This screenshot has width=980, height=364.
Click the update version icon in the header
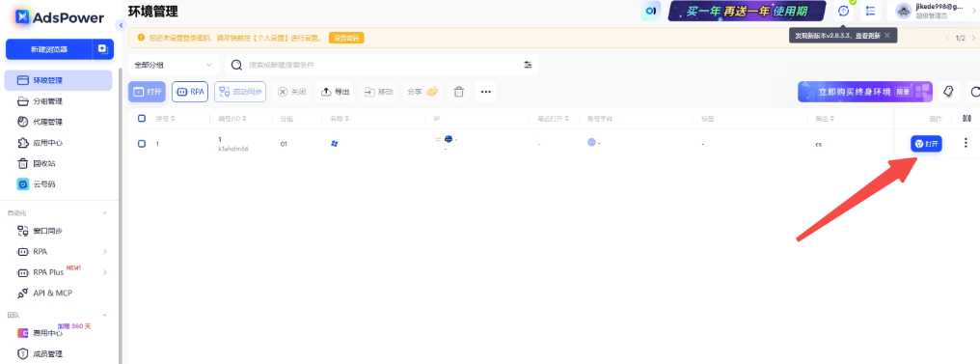click(844, 11)
